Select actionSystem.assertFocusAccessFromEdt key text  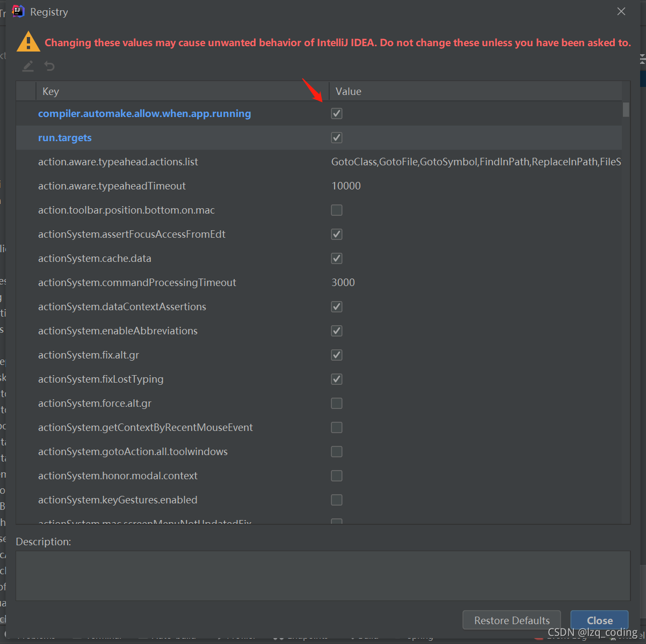(x=132, y=235)
